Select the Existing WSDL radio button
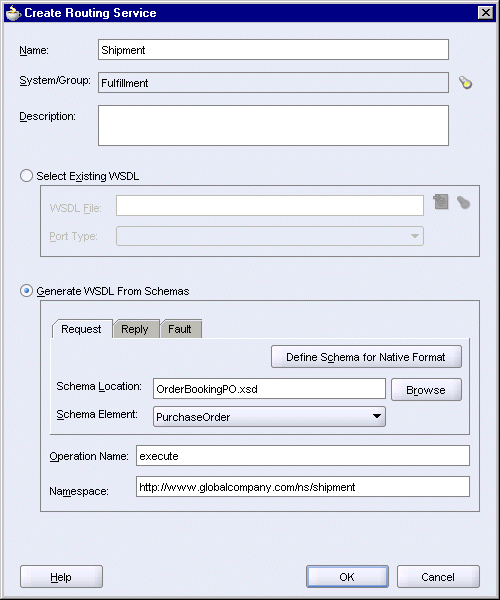This screenshot has width=500, height=600. pyautogui.click(x=26, y=176)
